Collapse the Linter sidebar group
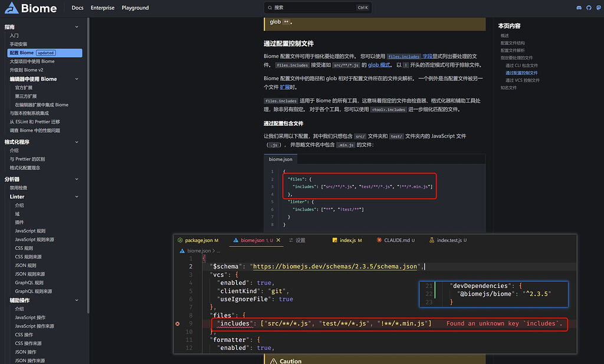The width and height of the screenshot is (604, 364). coord(77,196)
